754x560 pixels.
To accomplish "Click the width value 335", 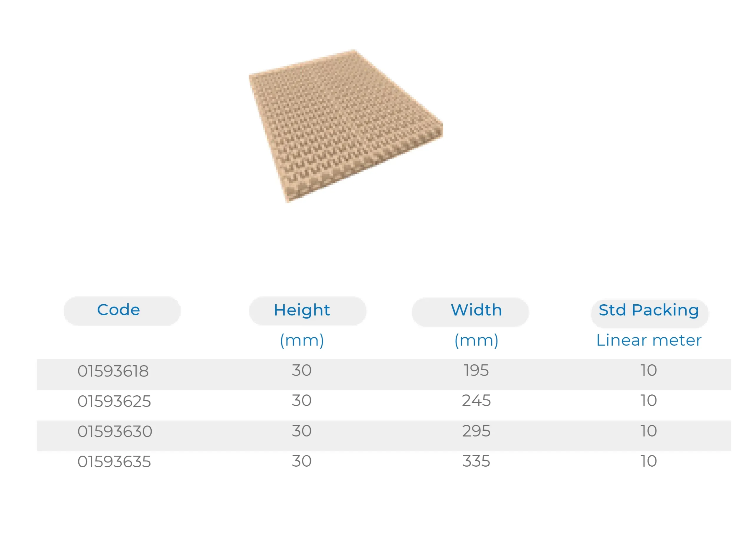I will point(476,461).
